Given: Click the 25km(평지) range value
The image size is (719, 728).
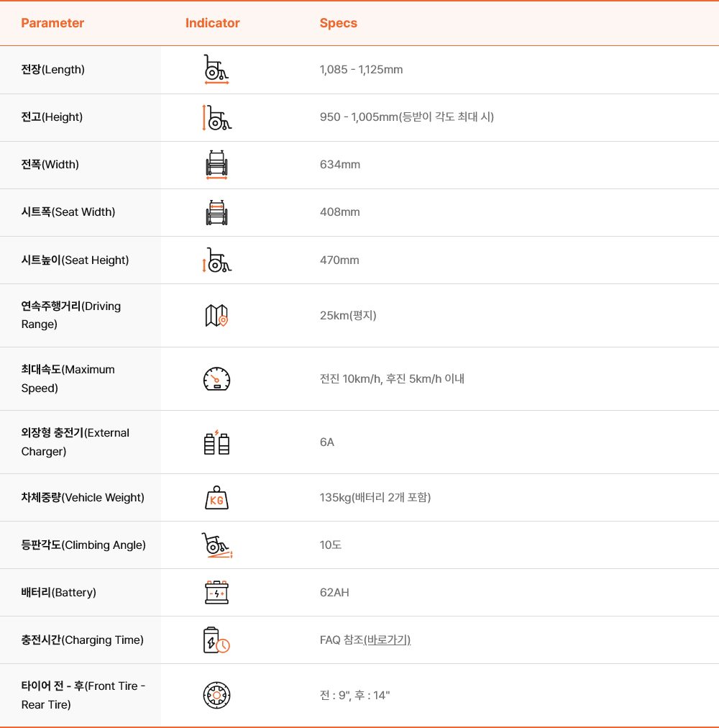Looking at the screenshot, I should [x=348, y=316].
